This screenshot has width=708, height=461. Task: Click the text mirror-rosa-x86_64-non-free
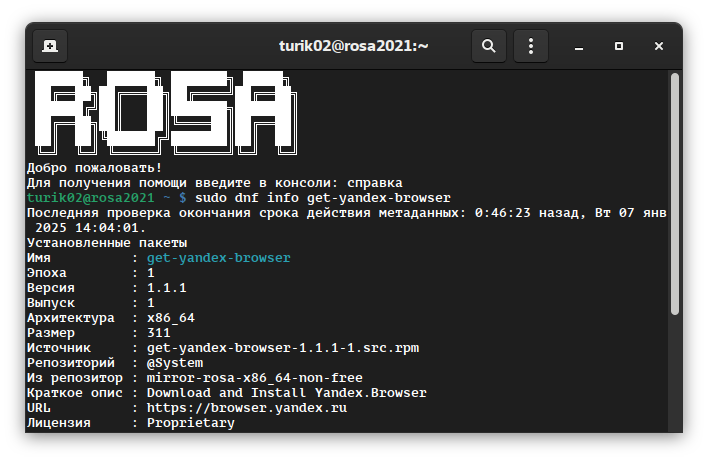pyautogui.click(x=255, y=378)
